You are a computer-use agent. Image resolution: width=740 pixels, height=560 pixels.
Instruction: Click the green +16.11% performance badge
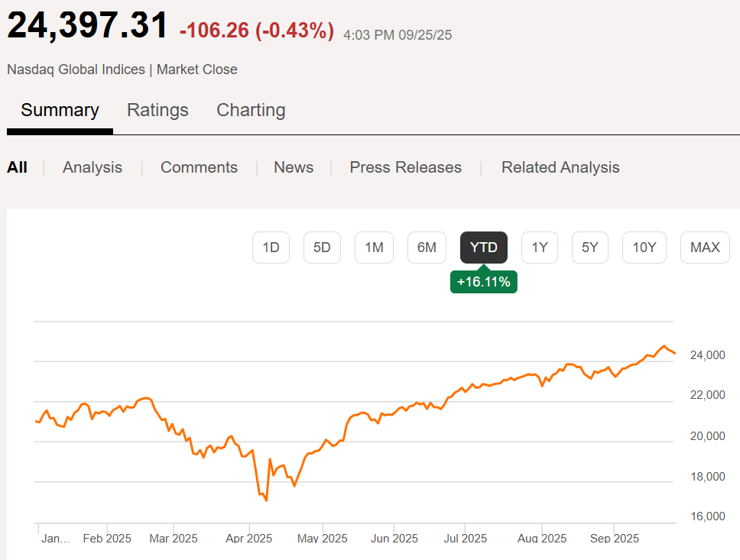484,282
